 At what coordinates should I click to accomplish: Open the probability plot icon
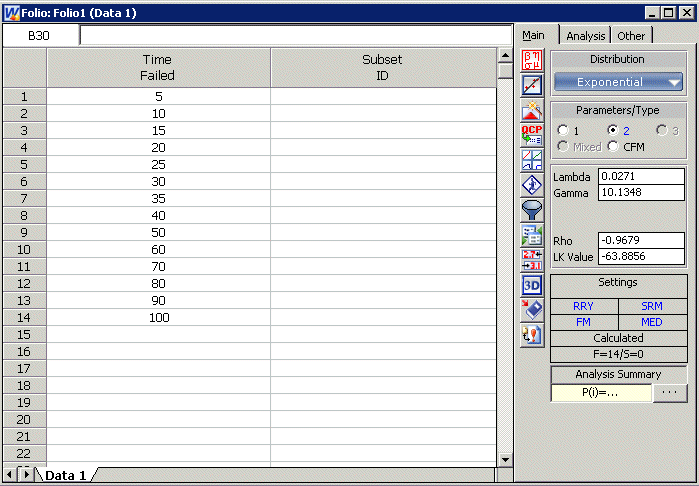pyautogui.click(x=532, y=84)
